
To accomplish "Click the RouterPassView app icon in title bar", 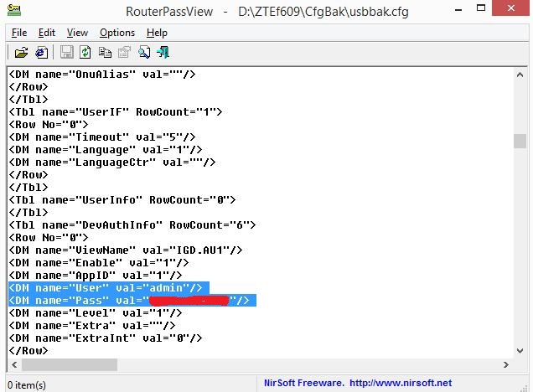I will (x=14, y=10).
